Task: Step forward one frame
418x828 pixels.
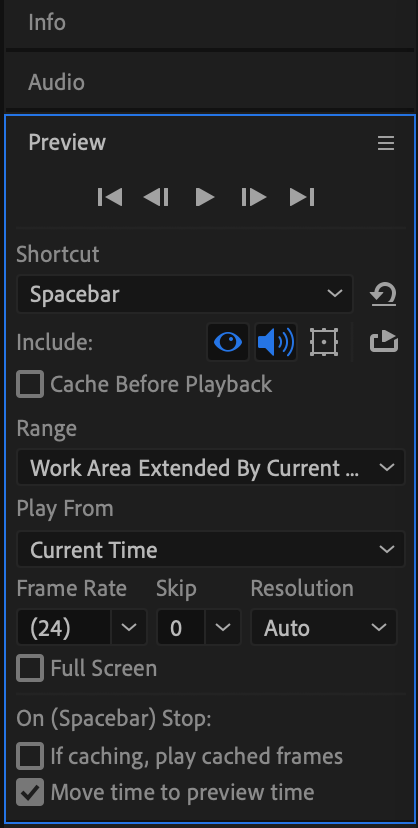Action: [x=253, y=197]
